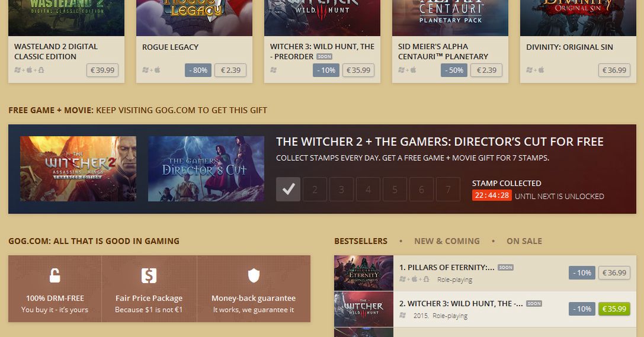
Task: Click the Stamp Collected label
Action: tap(507, 184)
